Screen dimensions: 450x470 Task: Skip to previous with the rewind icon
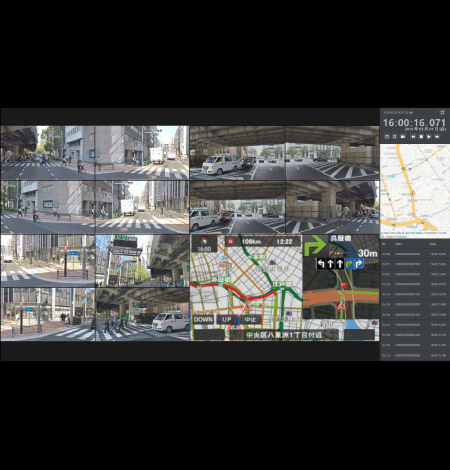pos(413,136)
